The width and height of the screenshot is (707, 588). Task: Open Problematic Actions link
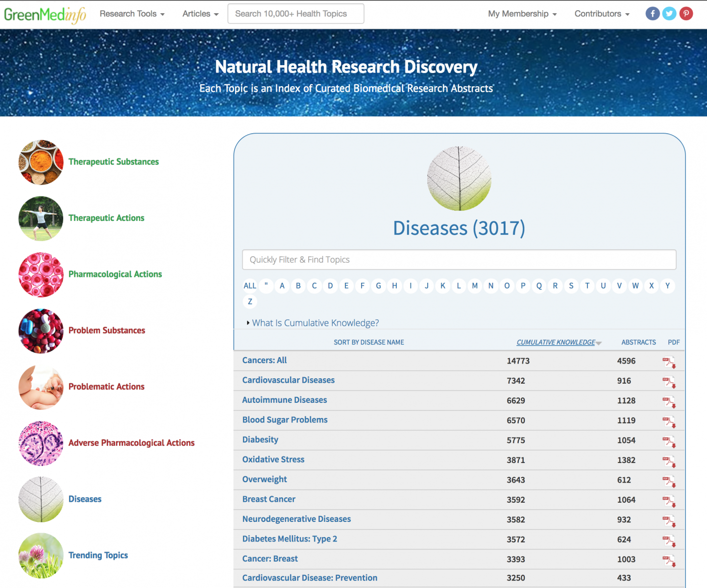coord(106,387)
